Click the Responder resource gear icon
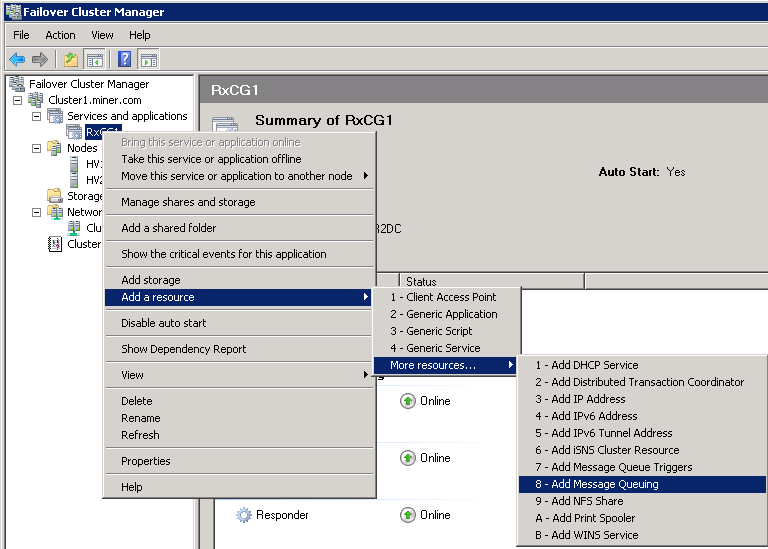 coord(244,515)
